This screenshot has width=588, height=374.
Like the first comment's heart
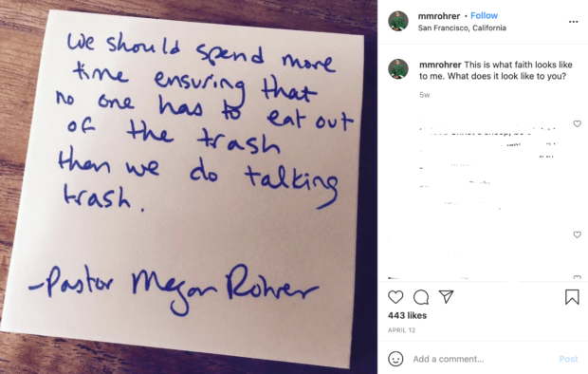(x=578, y=123)
